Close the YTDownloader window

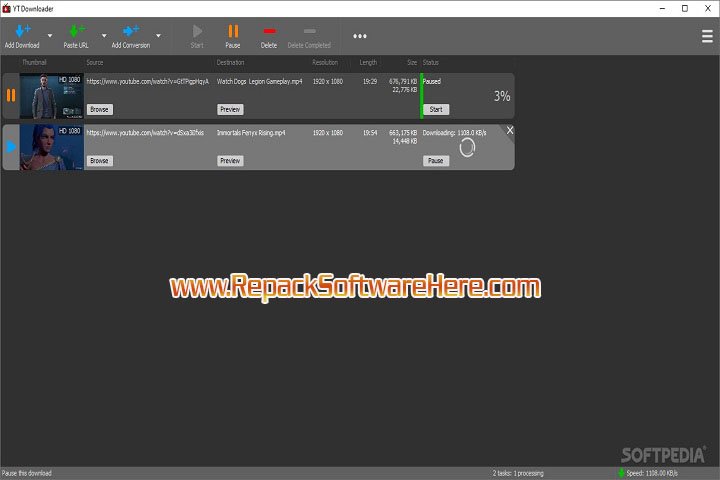(708, 8)
